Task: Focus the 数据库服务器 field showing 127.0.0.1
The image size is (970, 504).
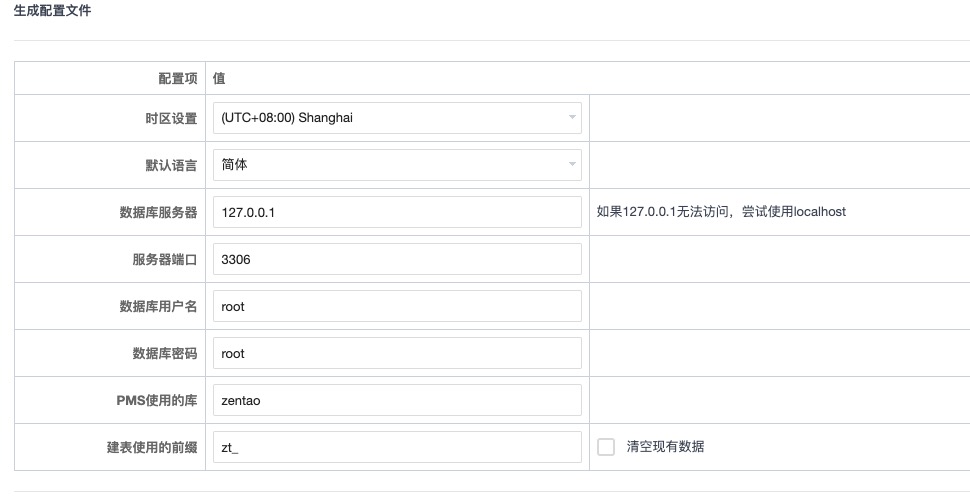Action: point(397,212)
